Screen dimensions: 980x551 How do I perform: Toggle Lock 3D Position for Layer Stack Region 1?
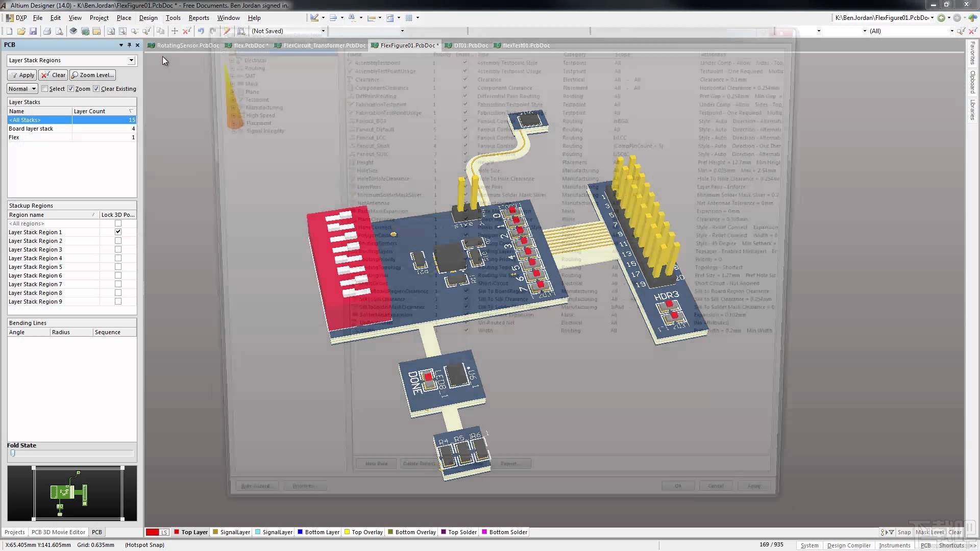point(118,232)
